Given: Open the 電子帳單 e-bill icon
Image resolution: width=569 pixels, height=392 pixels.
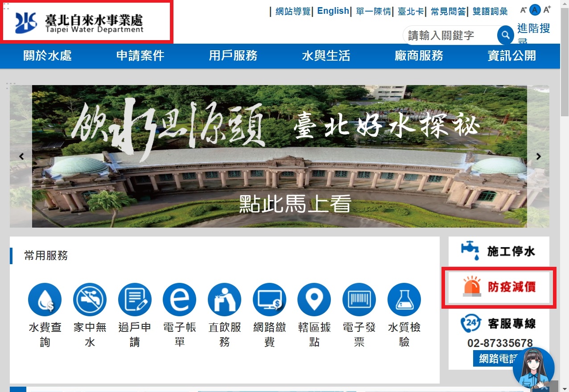Looking at the screenshot, I should [179, 300].
